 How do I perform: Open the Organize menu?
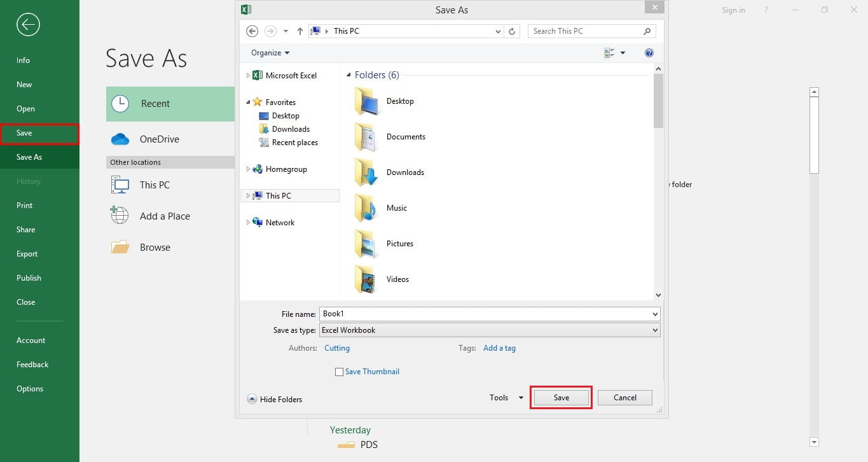[x=268, y=53]
